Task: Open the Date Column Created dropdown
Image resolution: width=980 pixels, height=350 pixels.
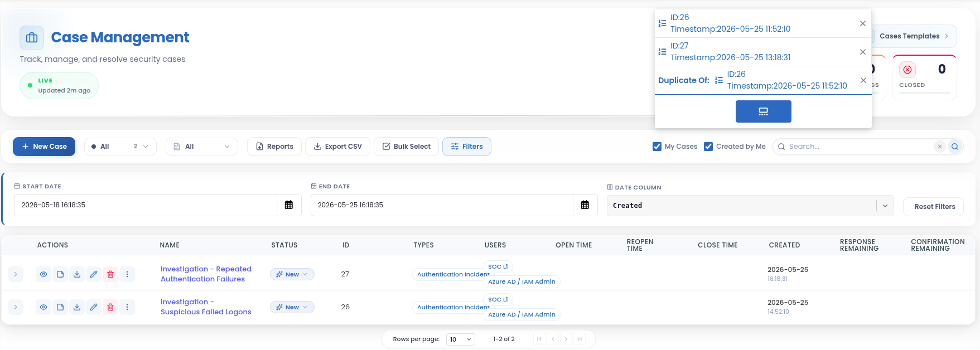Action: 750,206
